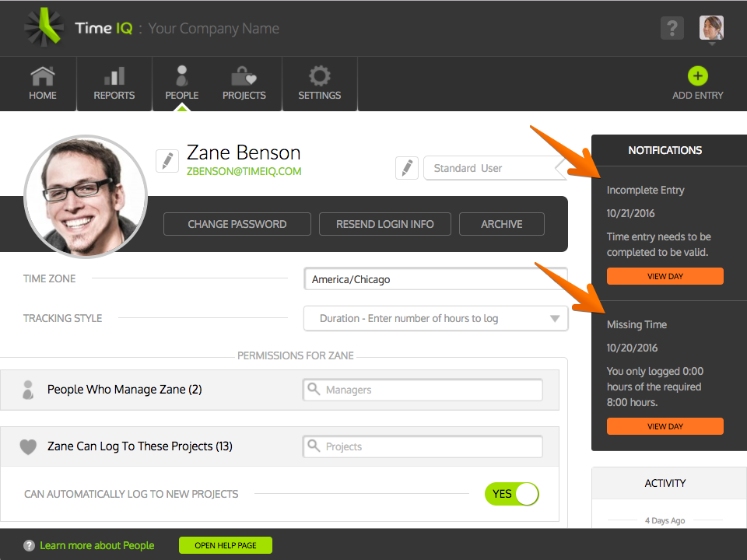Click the magnifier icon in Projects field
747x560 pixels.
(x=314, y=446)
